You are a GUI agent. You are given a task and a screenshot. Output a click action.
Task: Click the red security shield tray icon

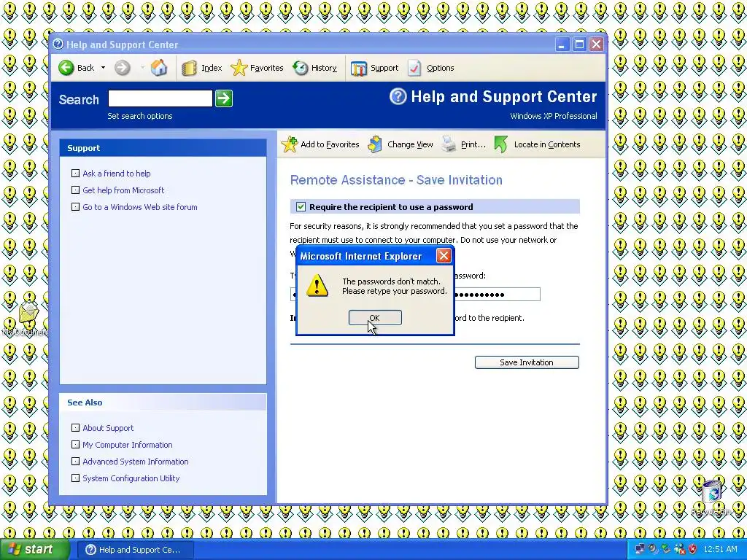pos(692,549)
